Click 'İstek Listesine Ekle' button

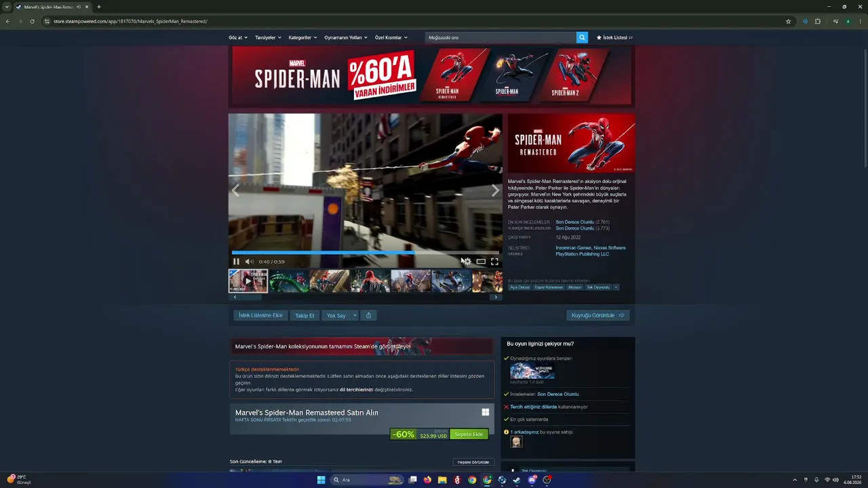tap(260, 315)
